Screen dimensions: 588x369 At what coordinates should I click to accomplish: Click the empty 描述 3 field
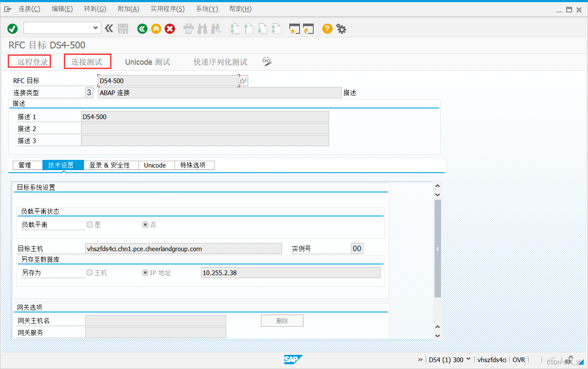[205, 141]
